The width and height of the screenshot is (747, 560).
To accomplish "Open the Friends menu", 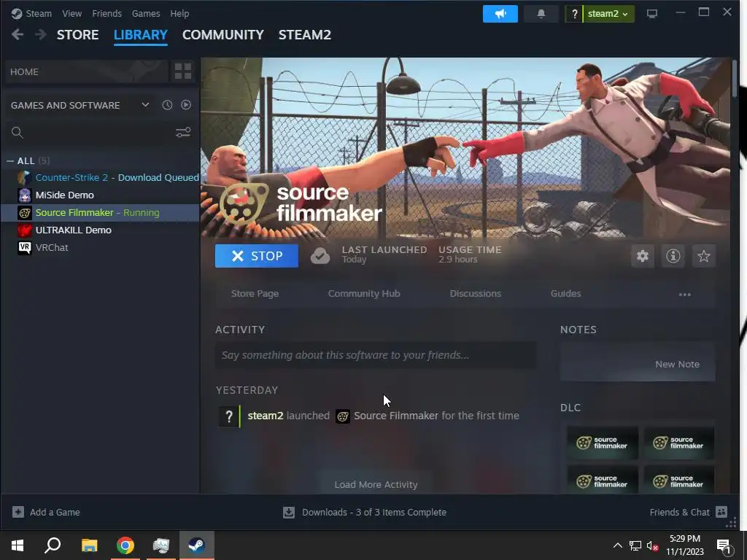I will coord(107,13).
